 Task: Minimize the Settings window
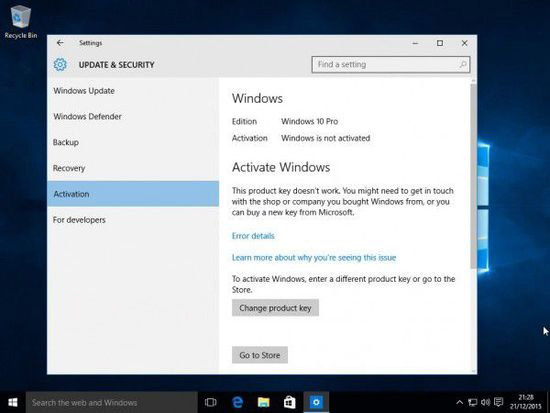tap(415, 43)
